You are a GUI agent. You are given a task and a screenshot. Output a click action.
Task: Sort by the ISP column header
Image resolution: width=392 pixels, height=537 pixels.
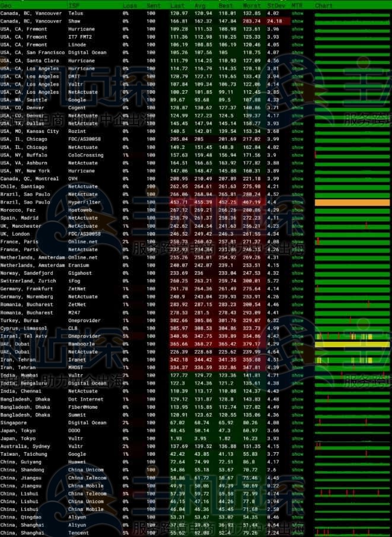point(73,5)
